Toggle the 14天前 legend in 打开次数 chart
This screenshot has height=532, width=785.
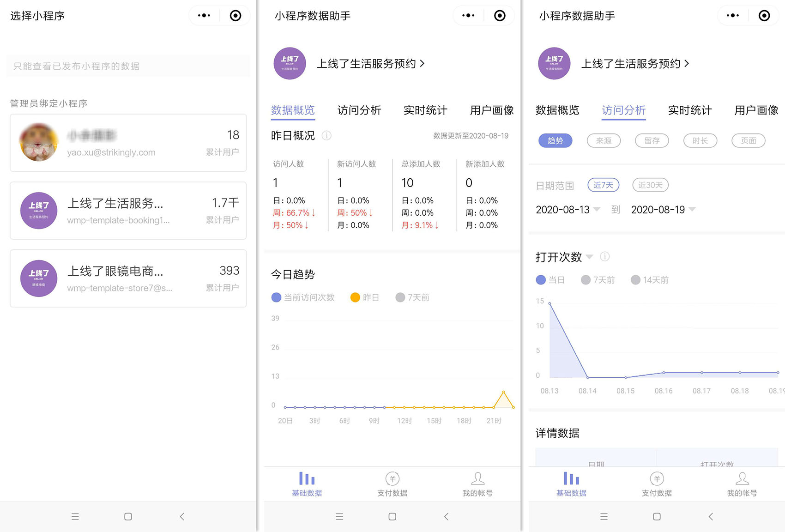coord(649,280)
